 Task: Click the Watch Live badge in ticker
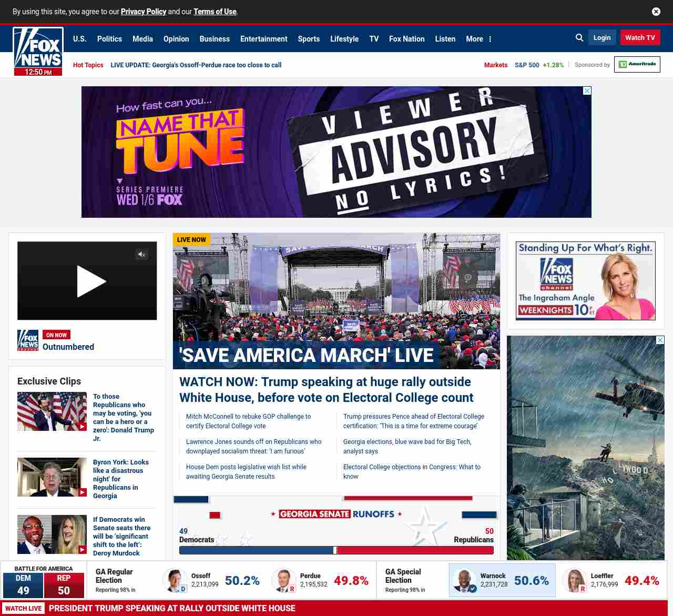pos(24,609)
